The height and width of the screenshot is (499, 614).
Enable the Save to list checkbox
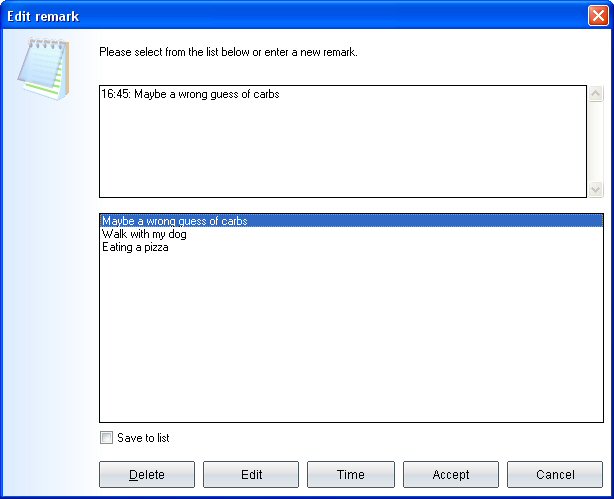[x=107, y=438]
